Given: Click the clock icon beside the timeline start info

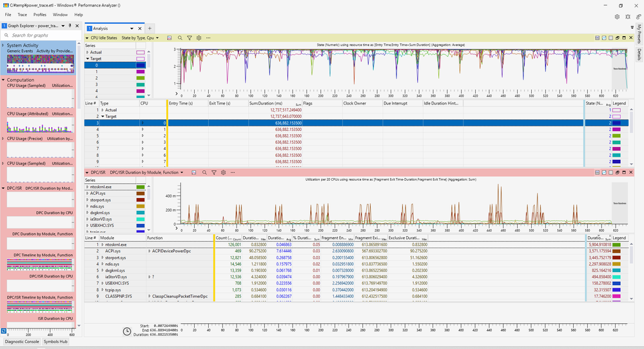Looking at the screenshot, I should [x=127, y=332].
